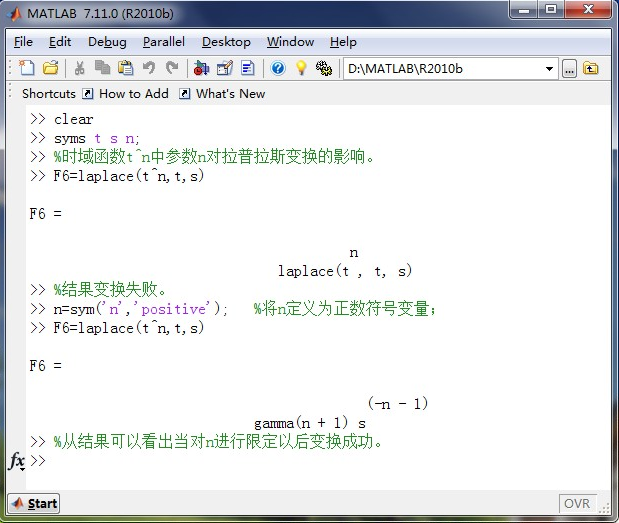Open Simulink from toolbar icon
Image resolution: width=619 pixels, height=523 pixels.
pyautogui.click(x=201, y=68)
